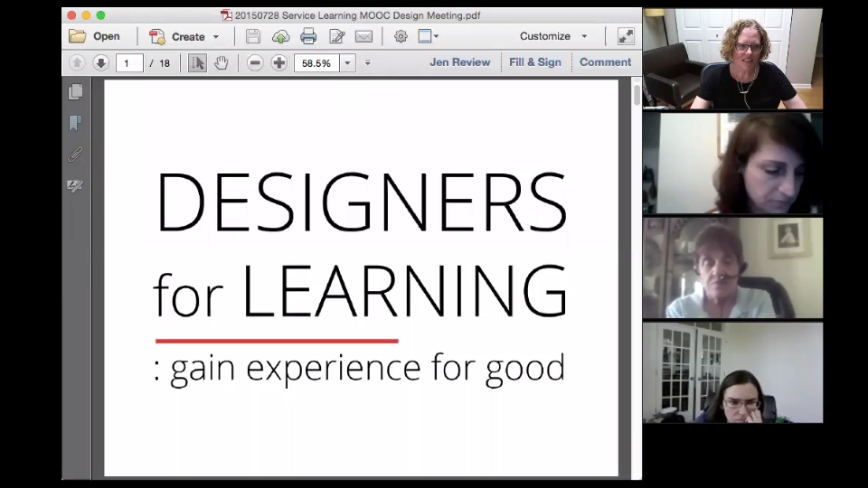Expand the Create dropdown menu
The height and width of the screenshot is (488, 868).
click(x=215, y=37)
